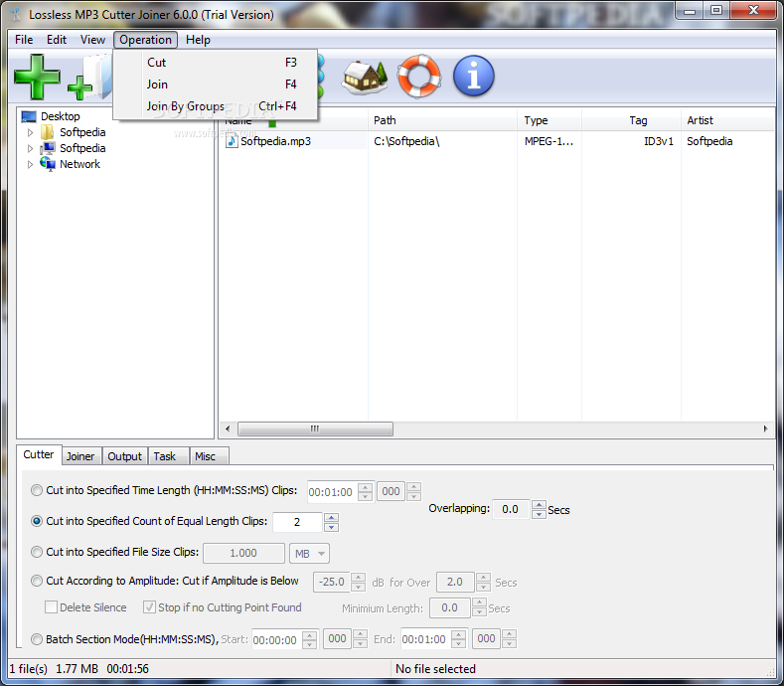Click the application icon in title bar
This screenshot has width=784, height=686.
17,15
